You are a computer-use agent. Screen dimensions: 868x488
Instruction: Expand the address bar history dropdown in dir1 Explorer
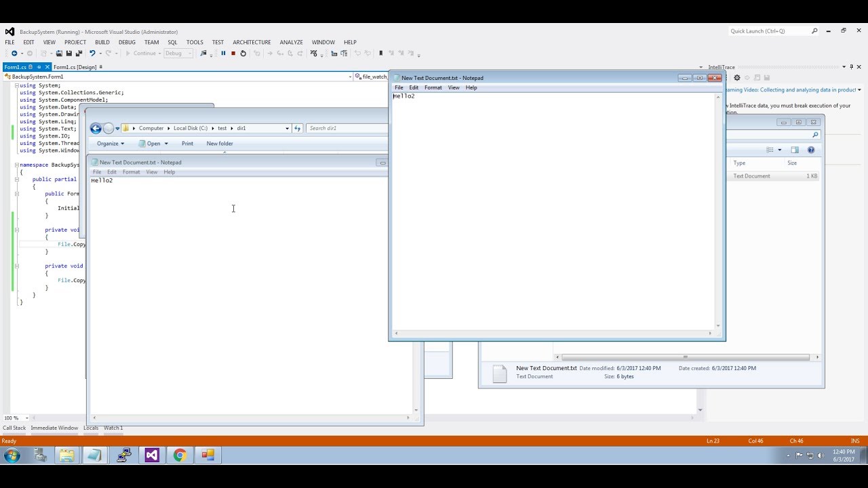[x=287, y=128]
